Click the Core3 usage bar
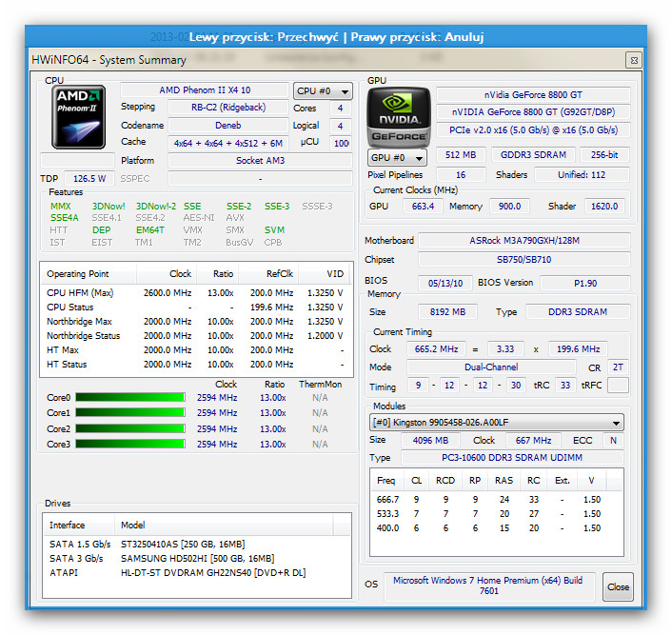Screen dimensions: 672x635 click(x=130, y=444)
